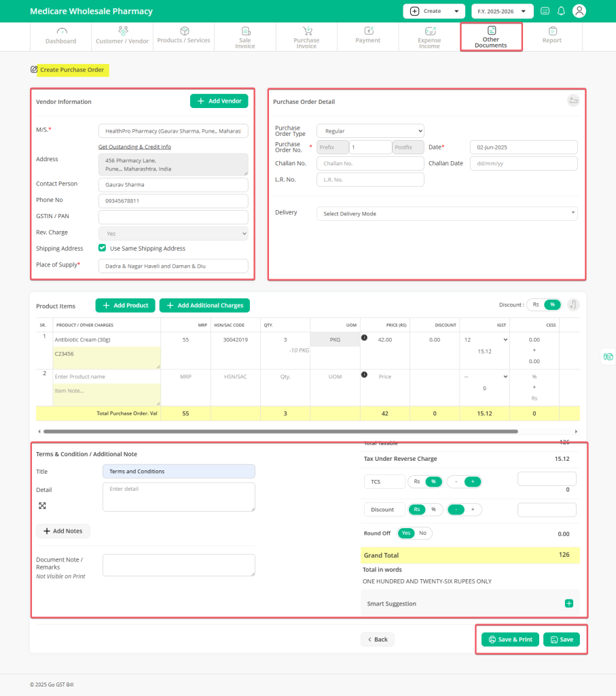Open the F.Y. 2025-2026 dropdown
616x696 pixels.
click(x=502, y=11)
